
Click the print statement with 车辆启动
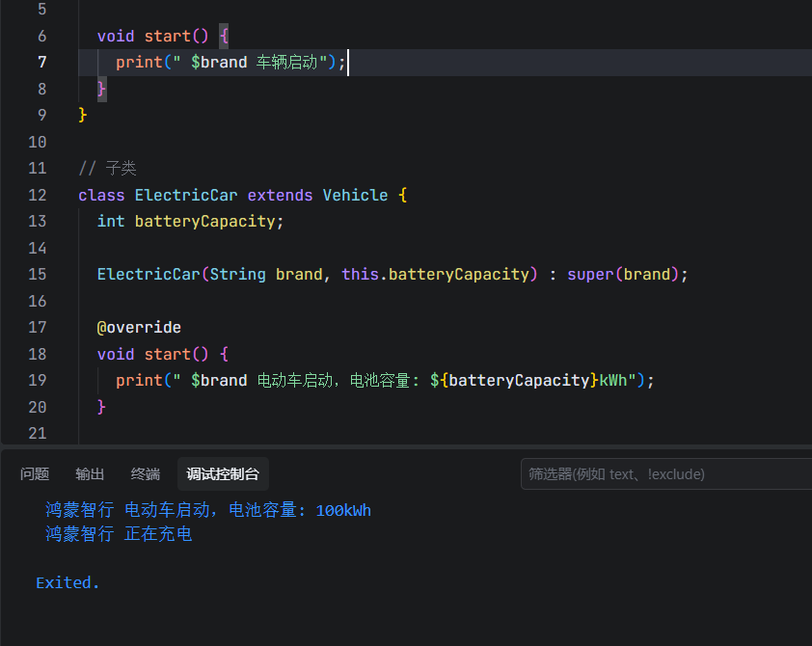coord(230,62)
